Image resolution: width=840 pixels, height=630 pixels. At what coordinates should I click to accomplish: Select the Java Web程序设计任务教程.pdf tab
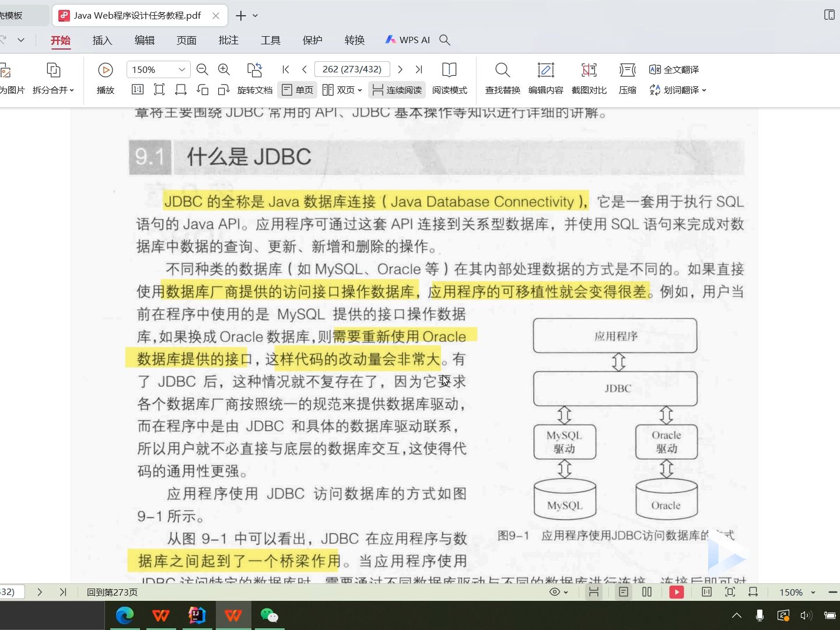[139, 16]
